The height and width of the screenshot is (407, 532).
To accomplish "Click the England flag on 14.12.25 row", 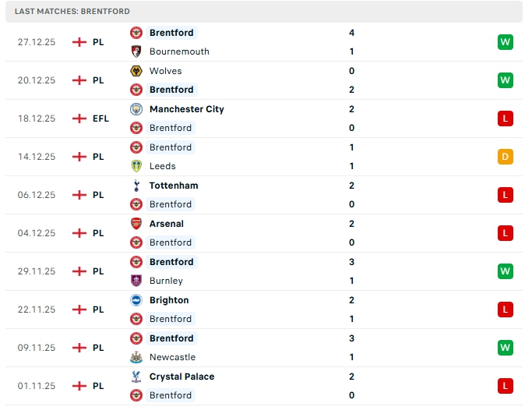I will pos(79,157).
